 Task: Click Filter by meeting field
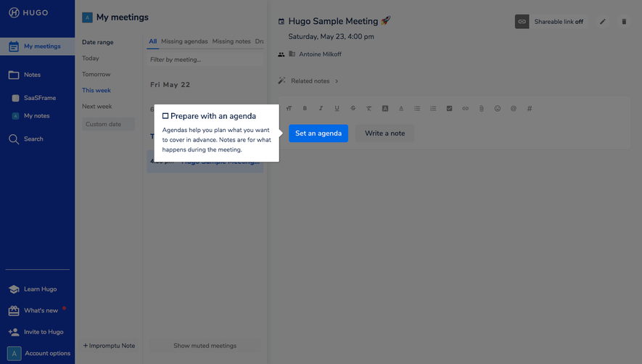(x=205, y=59)
